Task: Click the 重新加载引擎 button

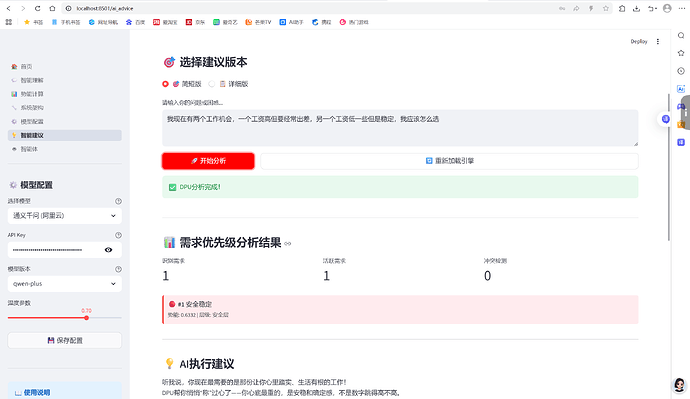Action: tap(449, 161)
